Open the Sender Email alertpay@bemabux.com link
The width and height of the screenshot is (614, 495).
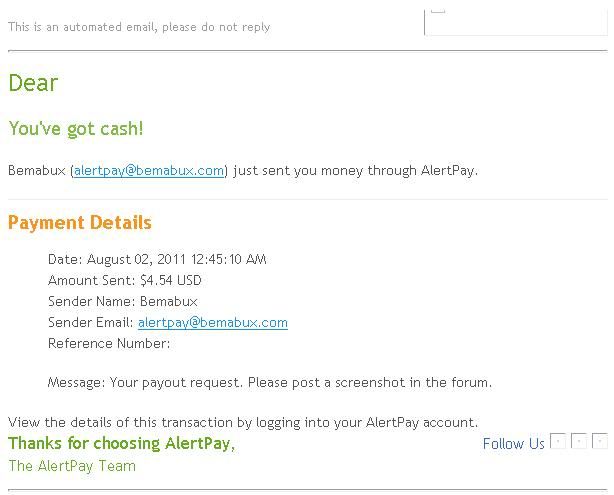[213, 323]
